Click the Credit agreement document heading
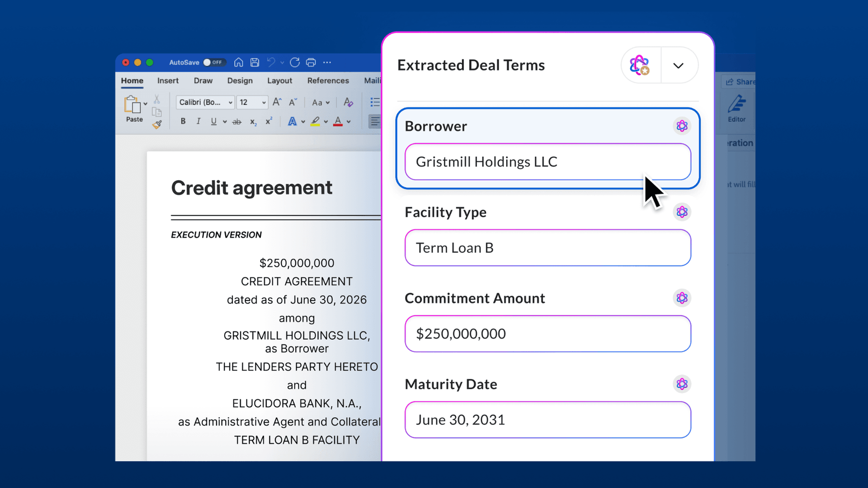The image size is (868, 488). (252, 188)
